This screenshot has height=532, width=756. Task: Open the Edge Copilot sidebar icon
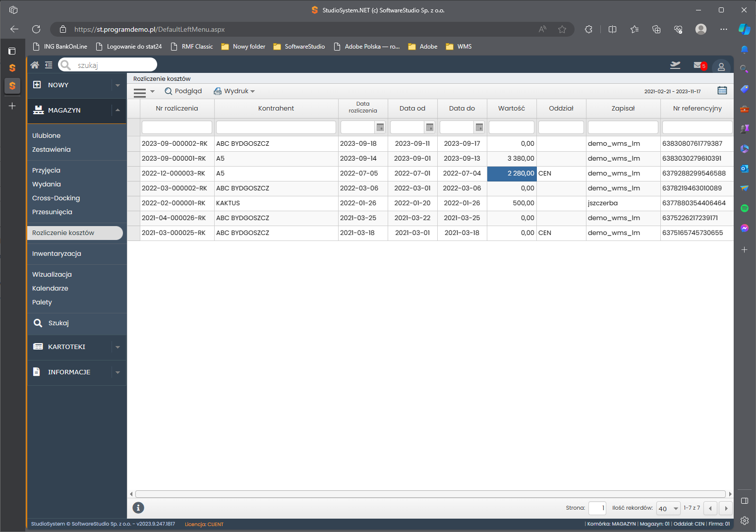[x=744, y=29]
